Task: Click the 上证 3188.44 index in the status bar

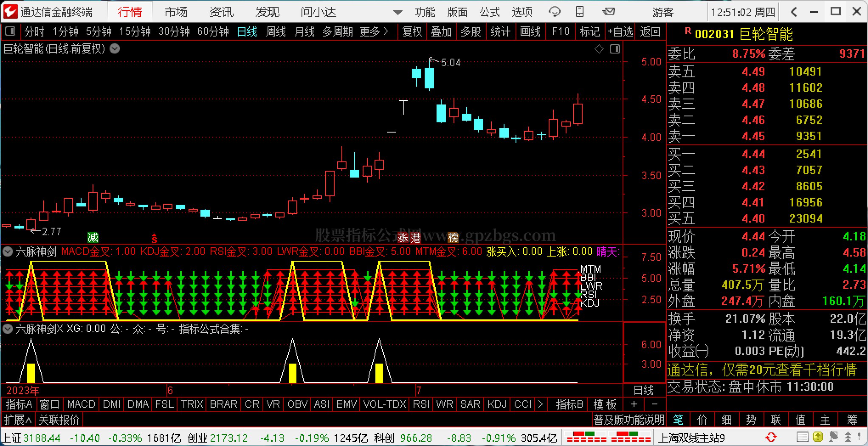Action: coord(31,438)
